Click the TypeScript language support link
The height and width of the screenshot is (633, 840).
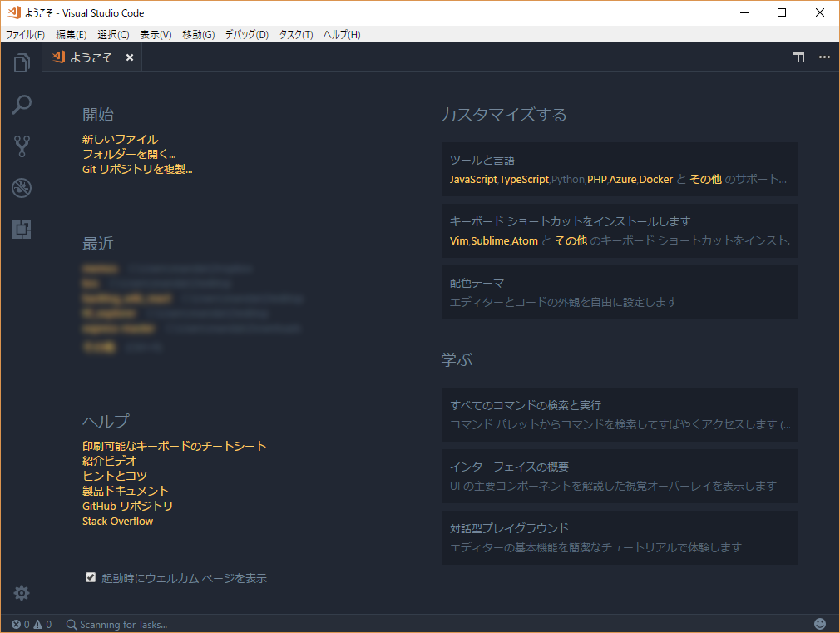coord(524,180)
